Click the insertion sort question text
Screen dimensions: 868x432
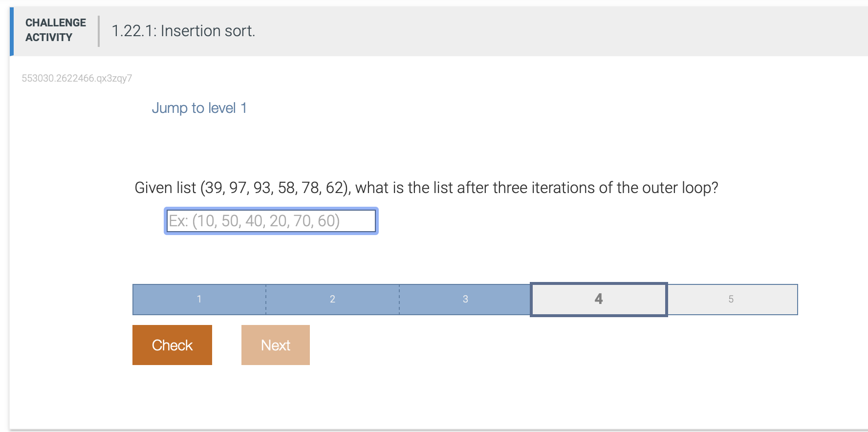(x=427, y=188)
